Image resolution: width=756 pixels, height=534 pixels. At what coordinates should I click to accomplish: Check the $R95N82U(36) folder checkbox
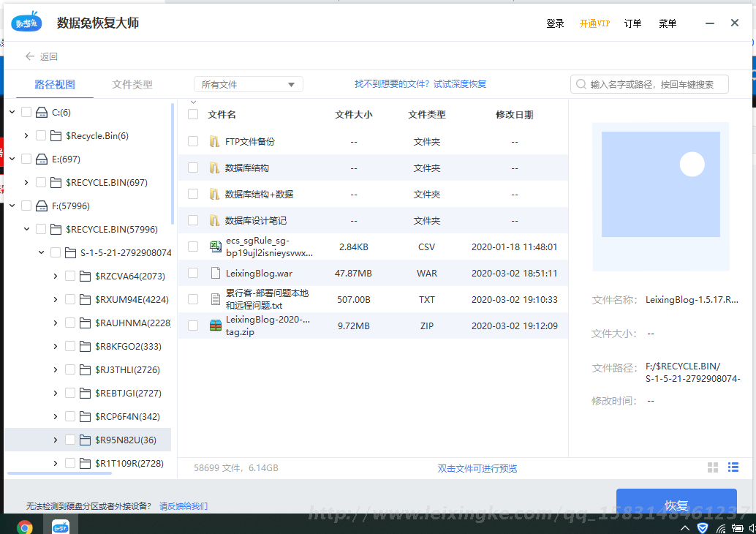click(70, 440)
